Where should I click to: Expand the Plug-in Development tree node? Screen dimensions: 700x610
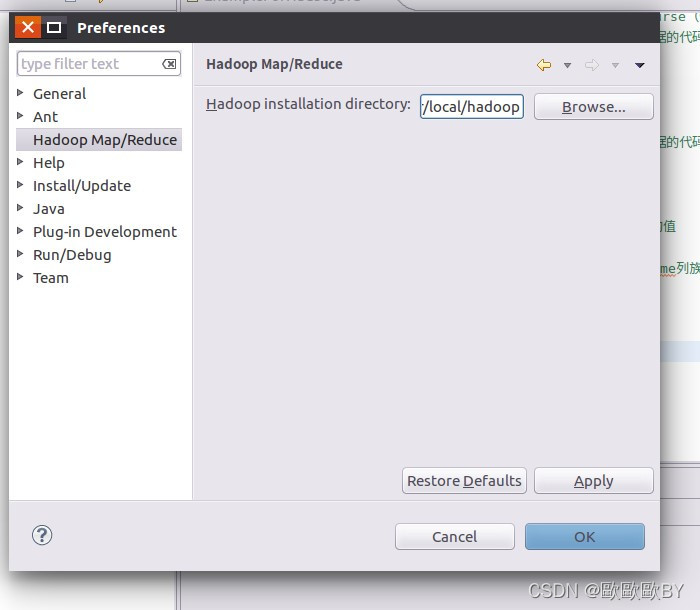pos(20,230)
